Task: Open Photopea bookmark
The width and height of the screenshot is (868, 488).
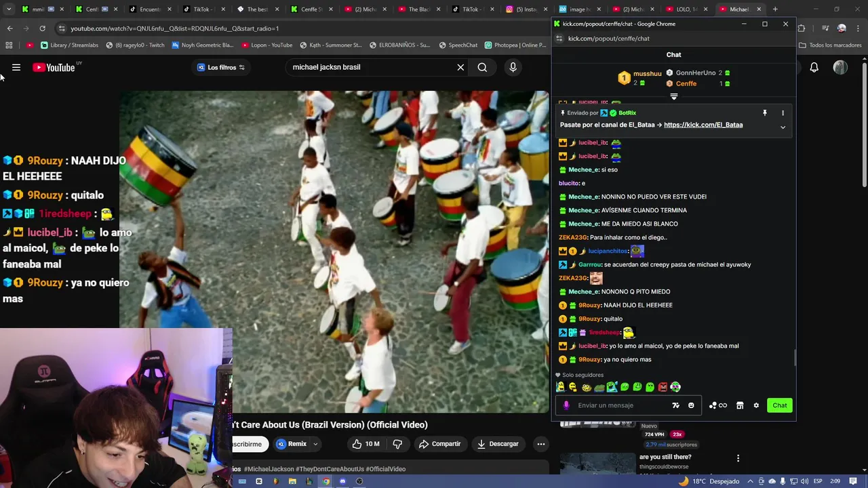Action: (515, 45)
